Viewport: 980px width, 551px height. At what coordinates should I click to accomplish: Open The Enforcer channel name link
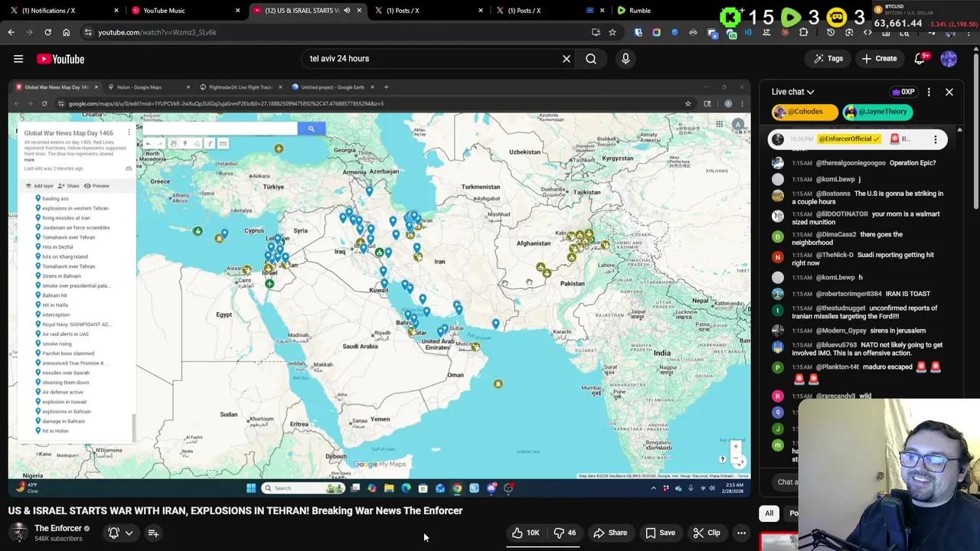[x=58, y=528]
